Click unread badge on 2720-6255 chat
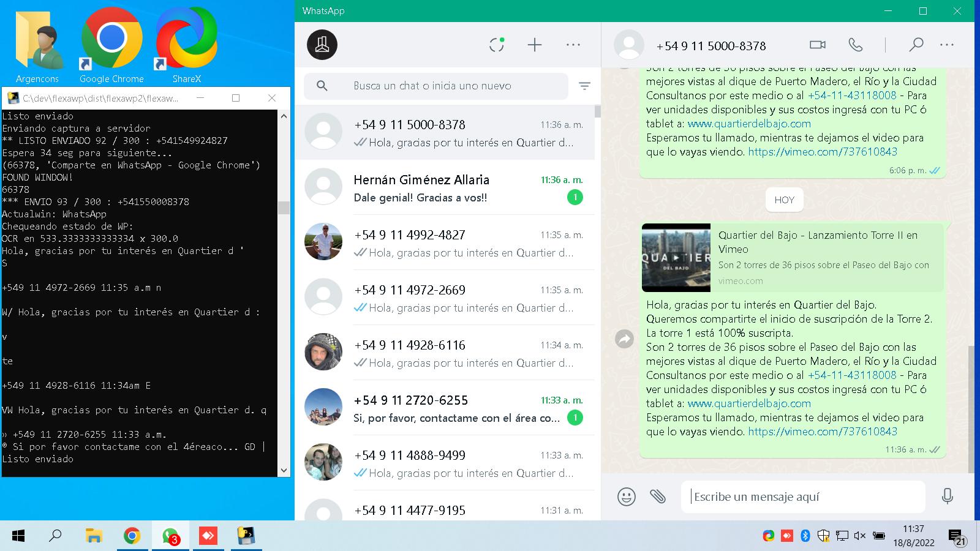Screen dimensions: 980x551 [575, 418]
